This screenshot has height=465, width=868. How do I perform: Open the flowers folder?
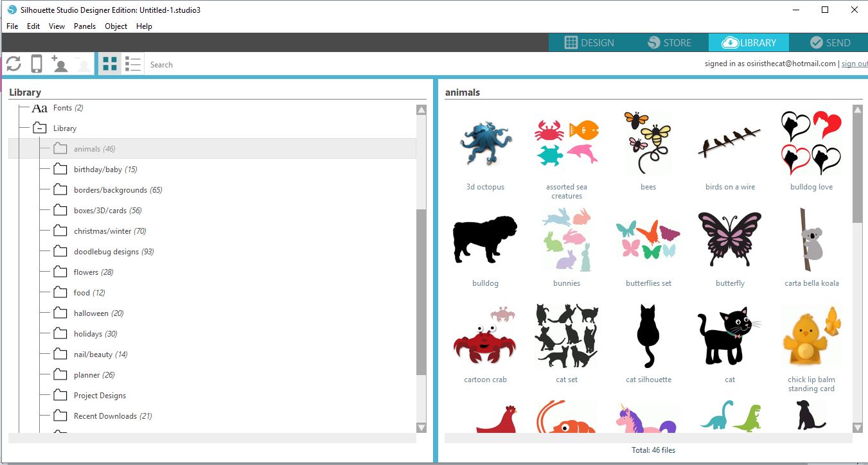pos(93,272)
